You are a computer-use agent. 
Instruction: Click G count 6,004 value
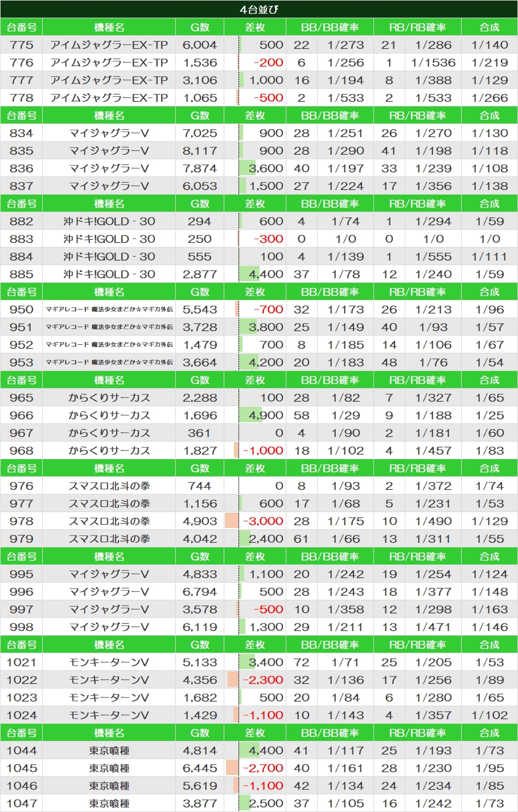(x=200, y=45)
